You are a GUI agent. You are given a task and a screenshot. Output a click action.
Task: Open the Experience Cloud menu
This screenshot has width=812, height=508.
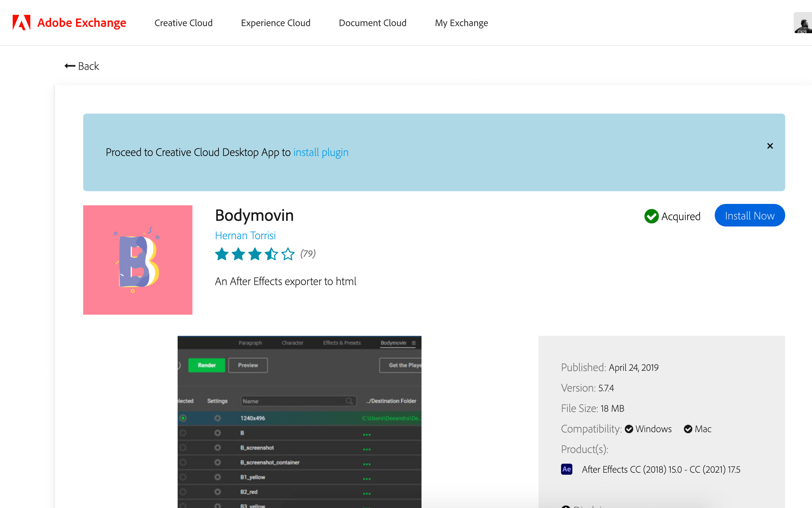[276, 23]
